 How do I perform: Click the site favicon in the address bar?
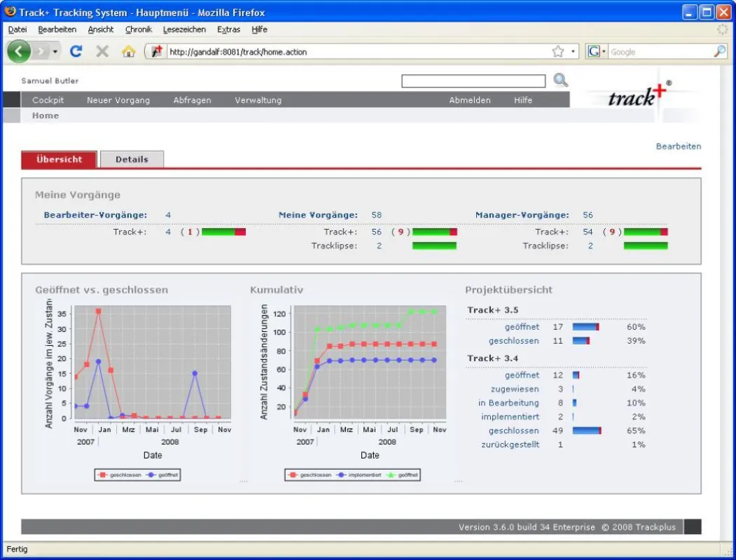tap(157, 52)
